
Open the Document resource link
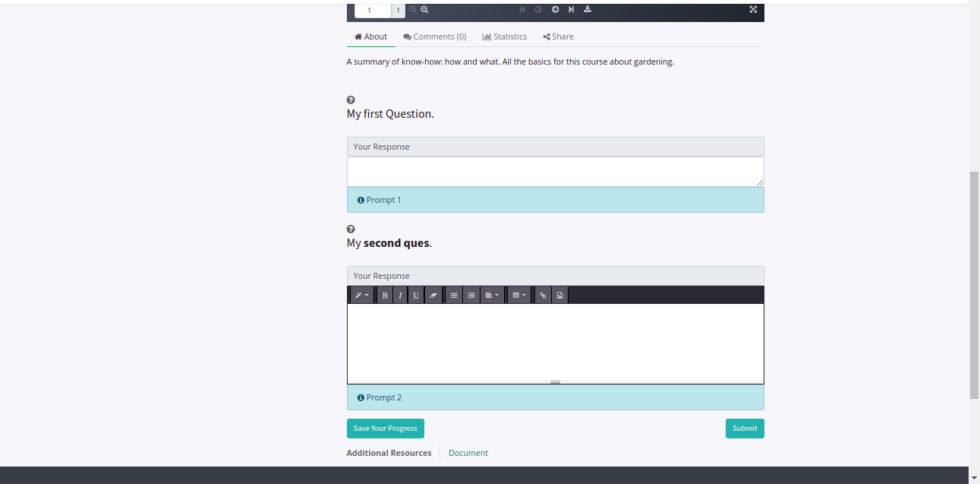click(468, 453)
